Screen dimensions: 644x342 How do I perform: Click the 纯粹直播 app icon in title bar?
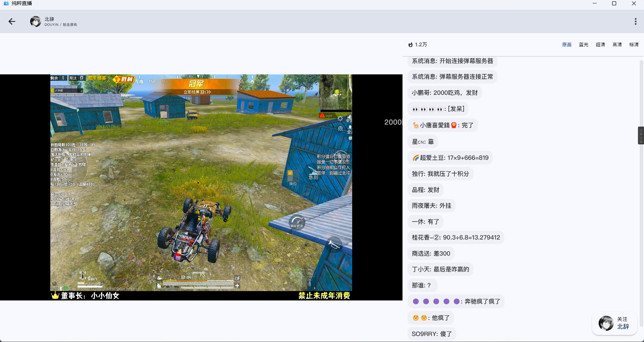click(6, 3)
